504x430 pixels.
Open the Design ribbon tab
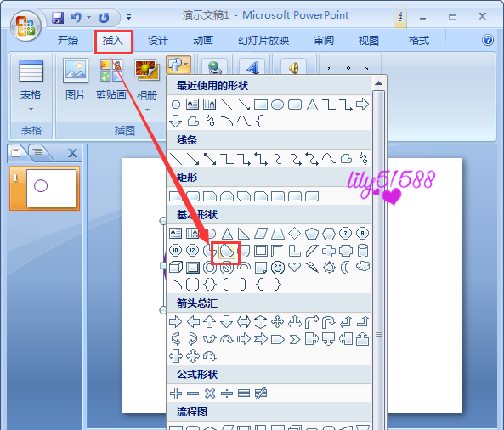click(x=158, y=41)
